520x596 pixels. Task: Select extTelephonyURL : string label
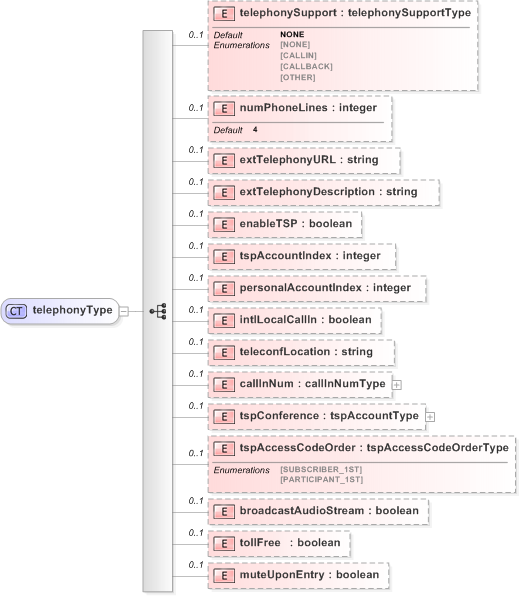[309, 159]
